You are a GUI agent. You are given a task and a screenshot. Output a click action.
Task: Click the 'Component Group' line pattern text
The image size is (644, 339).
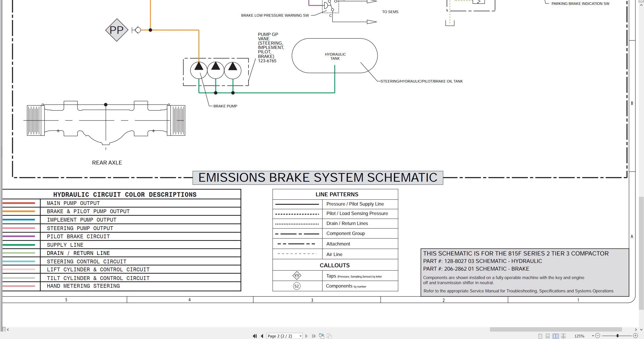click(x=346, y=233)
